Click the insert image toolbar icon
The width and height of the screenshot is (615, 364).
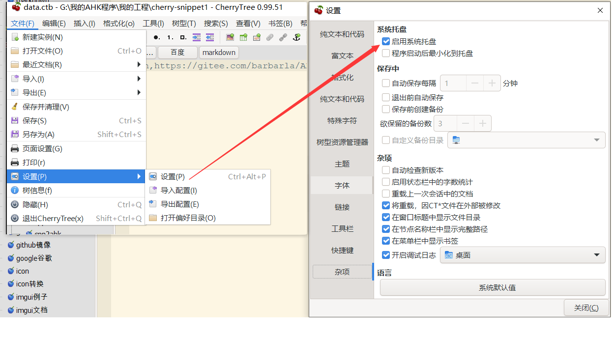tap(230, 37)
